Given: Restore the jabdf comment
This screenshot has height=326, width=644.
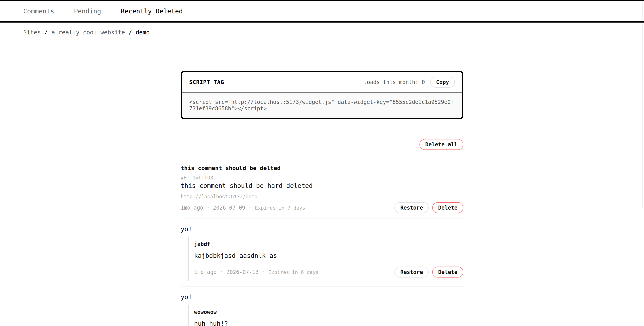Looking at the screenshot, I should [x=411, y=272].
